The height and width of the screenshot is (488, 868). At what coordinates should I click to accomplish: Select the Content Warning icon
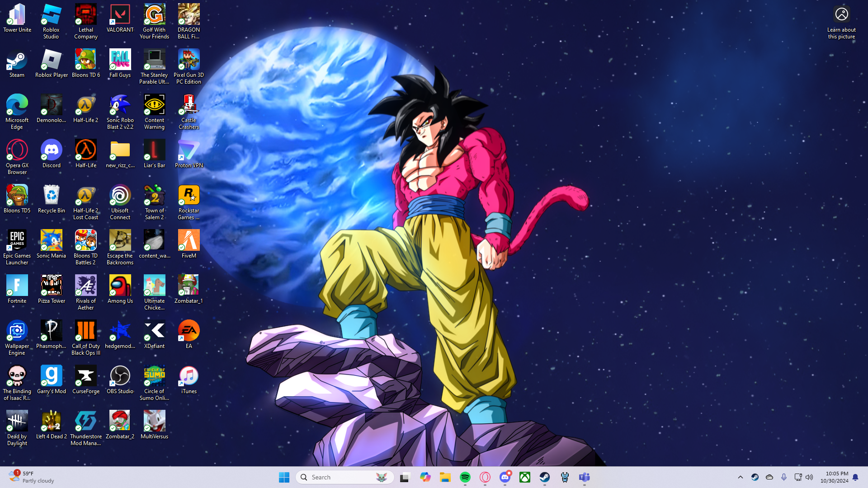(155, 112)
